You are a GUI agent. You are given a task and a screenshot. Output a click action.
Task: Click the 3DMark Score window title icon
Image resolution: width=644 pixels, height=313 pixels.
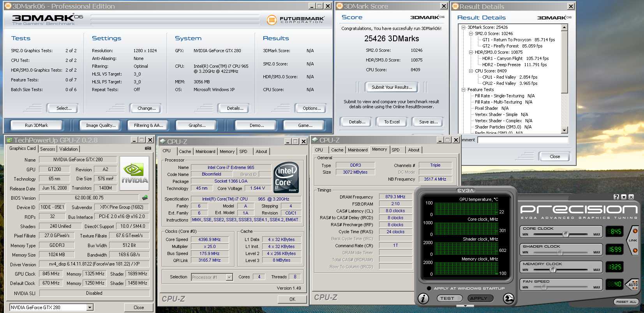click(x=339, y=6)
